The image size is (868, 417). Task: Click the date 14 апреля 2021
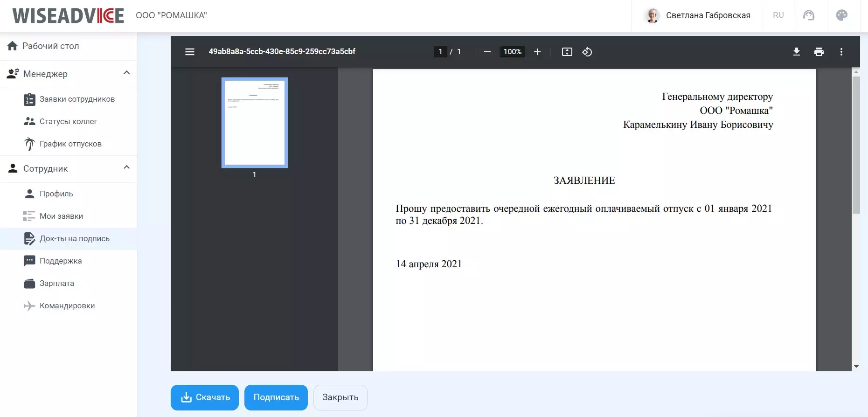[x=429, y=264]
